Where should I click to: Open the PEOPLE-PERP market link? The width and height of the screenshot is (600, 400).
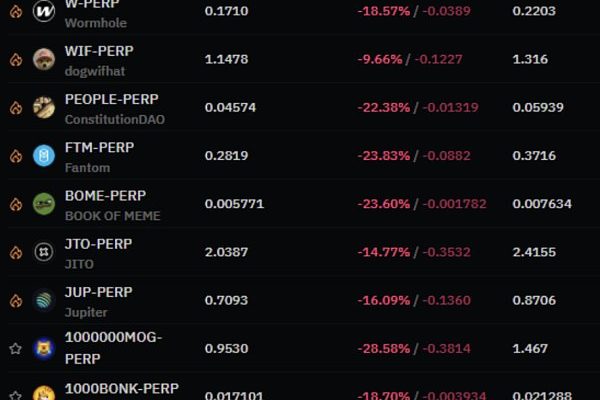click(x=111, y=100)
